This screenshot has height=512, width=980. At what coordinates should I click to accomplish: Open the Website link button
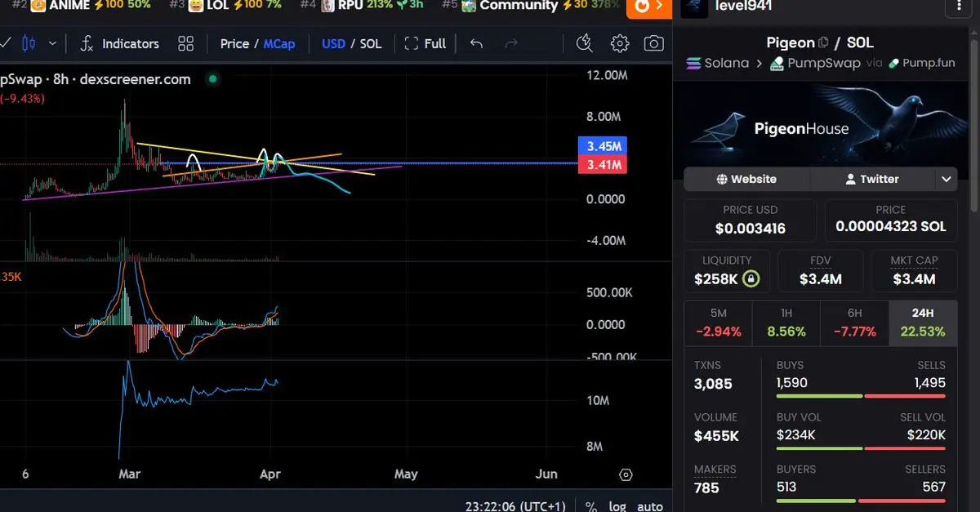746,179
